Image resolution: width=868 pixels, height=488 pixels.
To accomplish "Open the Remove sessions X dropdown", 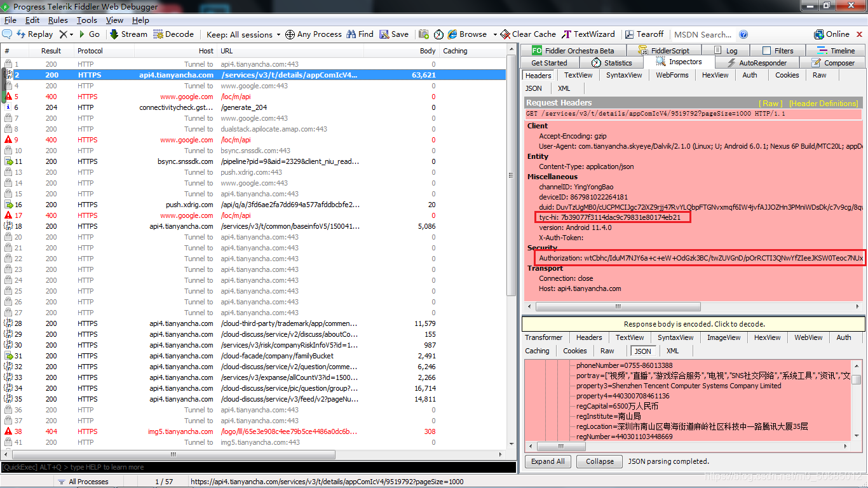I will click(x=67, y=34).
